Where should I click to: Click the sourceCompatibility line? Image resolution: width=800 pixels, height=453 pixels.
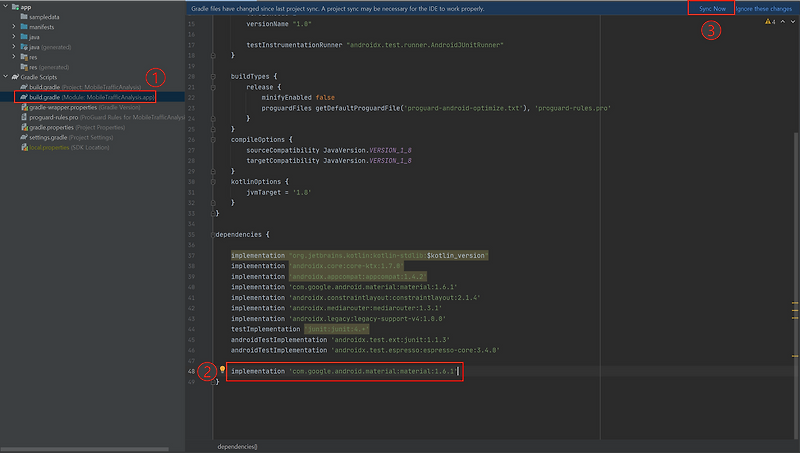[329, 150]
